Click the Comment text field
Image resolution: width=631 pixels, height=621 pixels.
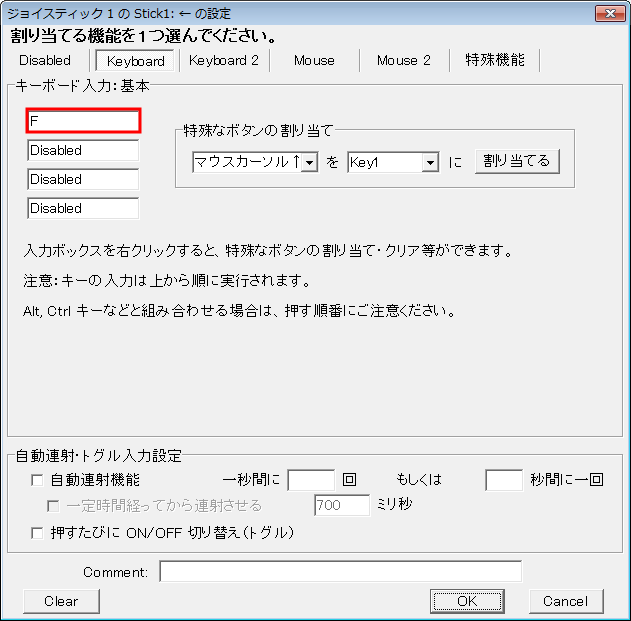pos(340,572)
